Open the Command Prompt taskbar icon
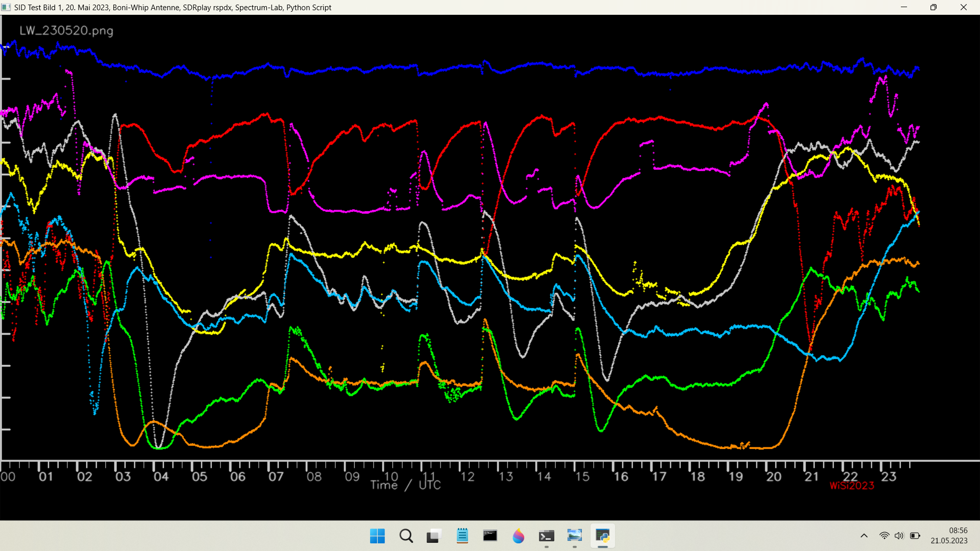 [490, 536]
